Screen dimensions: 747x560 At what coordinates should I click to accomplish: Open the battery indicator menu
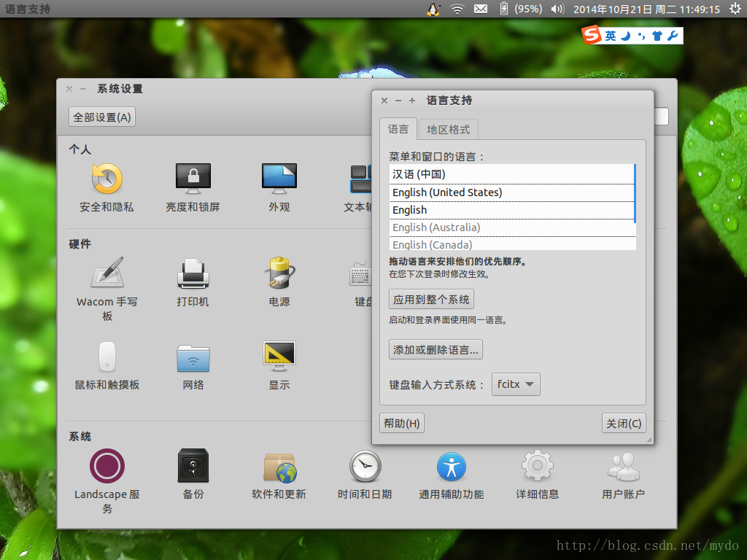pos(521,9)
